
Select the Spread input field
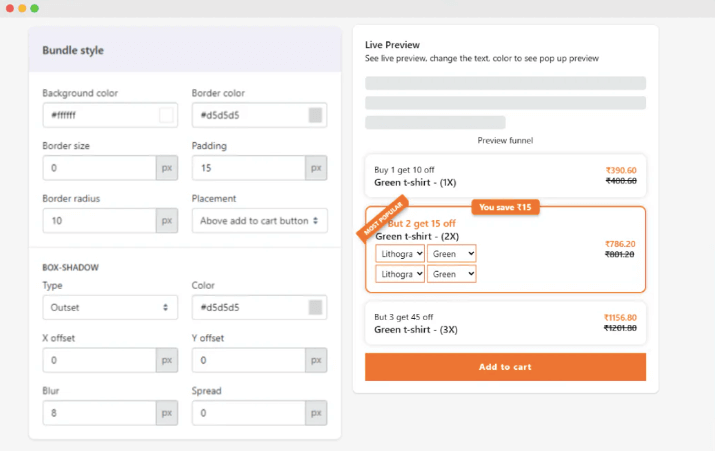248,412
